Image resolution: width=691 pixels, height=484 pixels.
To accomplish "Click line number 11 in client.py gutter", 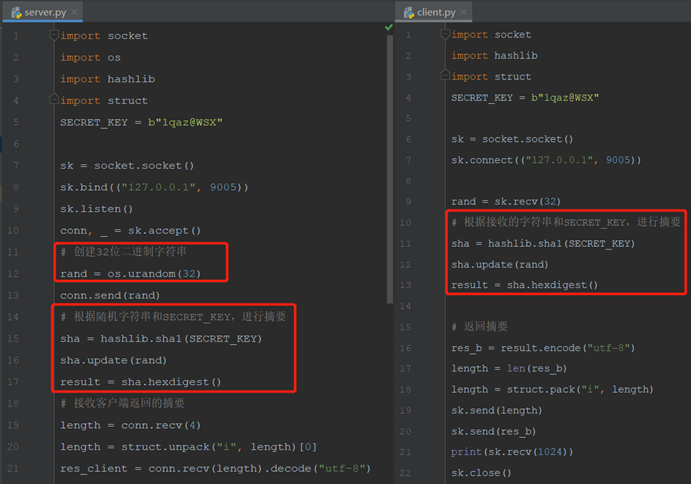I will pyautogui.click(x=405, y=243).
